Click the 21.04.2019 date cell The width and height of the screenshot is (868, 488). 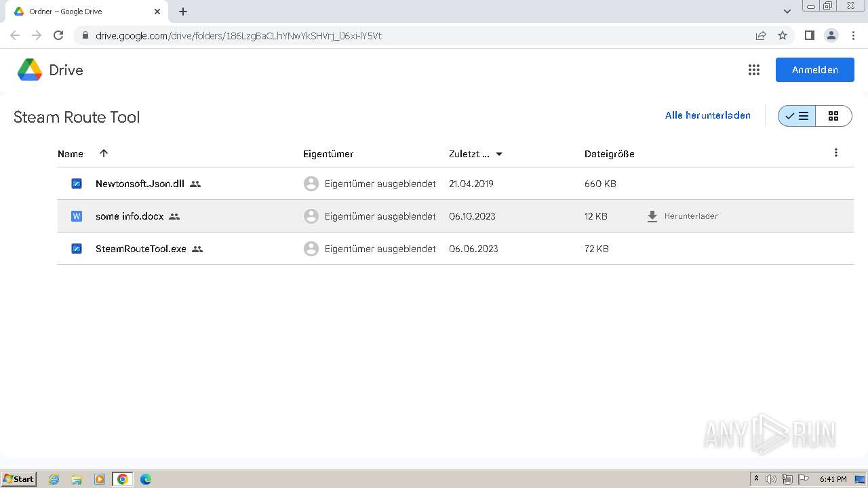coord(471,184)
